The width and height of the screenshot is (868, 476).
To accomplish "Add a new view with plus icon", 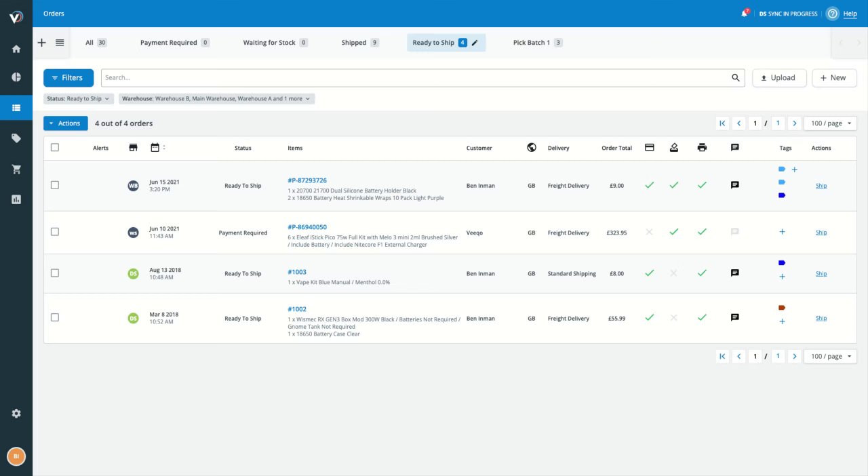I will point(41,43).
